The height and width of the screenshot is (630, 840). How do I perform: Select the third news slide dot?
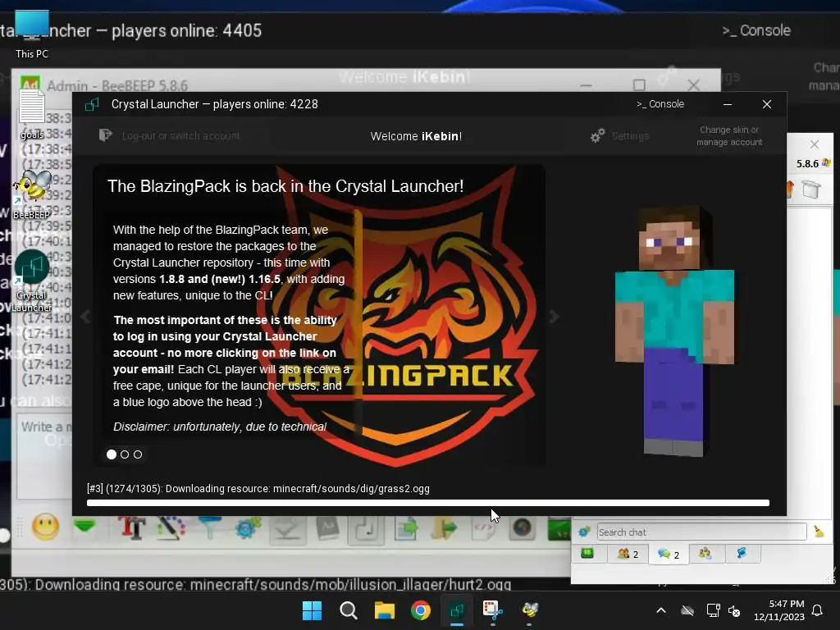pyautogui.click(x=138, y=454)
